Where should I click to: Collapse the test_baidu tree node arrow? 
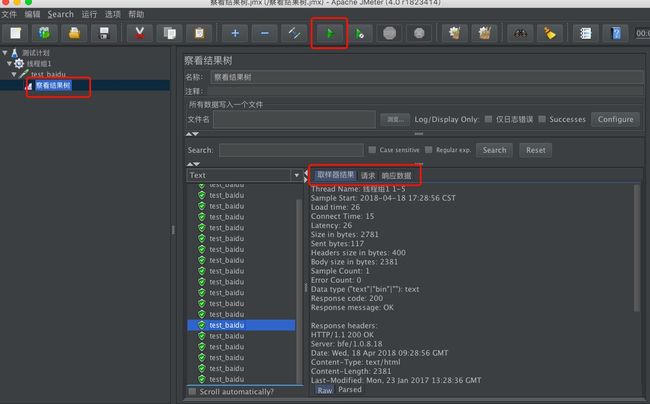[14, 74]
